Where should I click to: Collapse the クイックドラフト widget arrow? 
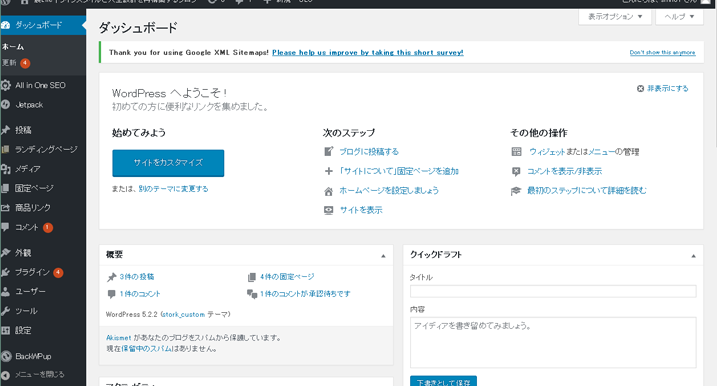[693, 256]
